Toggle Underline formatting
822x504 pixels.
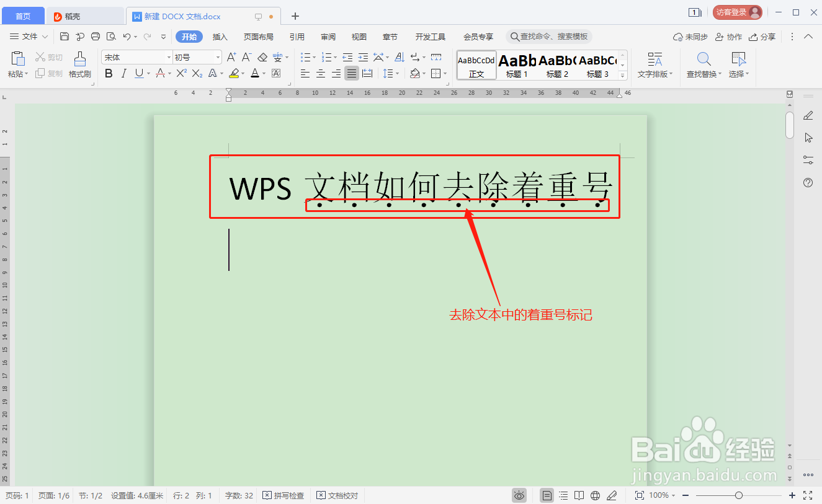pos(139,74)
